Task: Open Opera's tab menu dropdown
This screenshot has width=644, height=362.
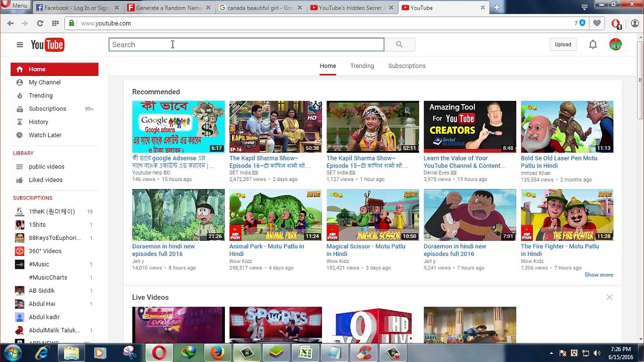Action: (584, 7)
